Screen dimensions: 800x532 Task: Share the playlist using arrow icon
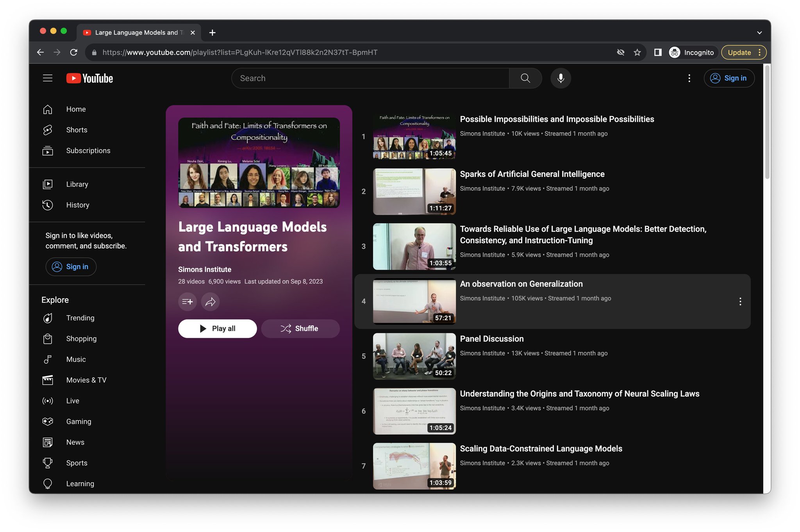click(210, 302)
